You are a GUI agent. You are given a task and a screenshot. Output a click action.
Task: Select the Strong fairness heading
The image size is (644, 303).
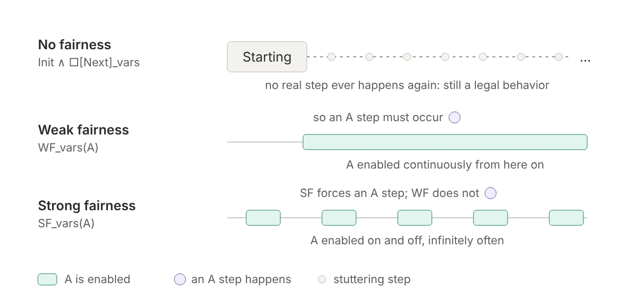(87, 206)
